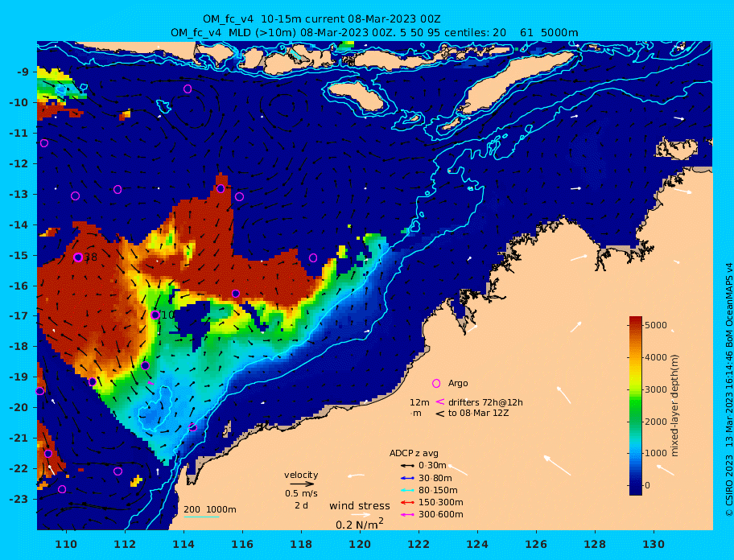Screen dimensions: 734x560
Task: Click the Argo circle near 114E, 9.5S
Action: tap(188, 89)
